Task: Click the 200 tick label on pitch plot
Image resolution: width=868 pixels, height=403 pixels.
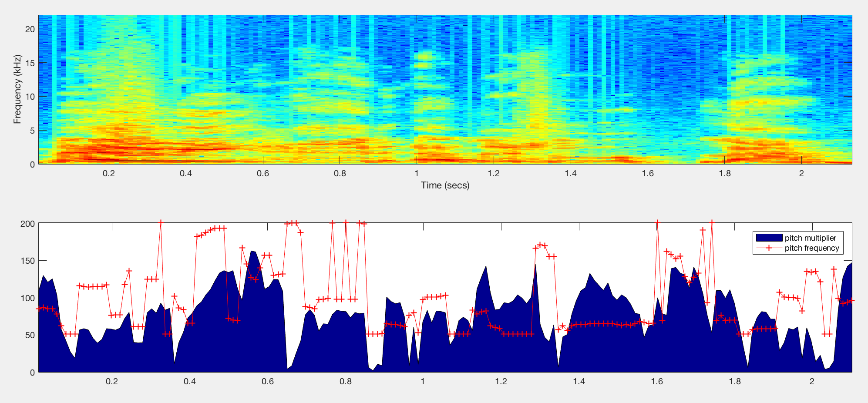Action: pos(27,224)
